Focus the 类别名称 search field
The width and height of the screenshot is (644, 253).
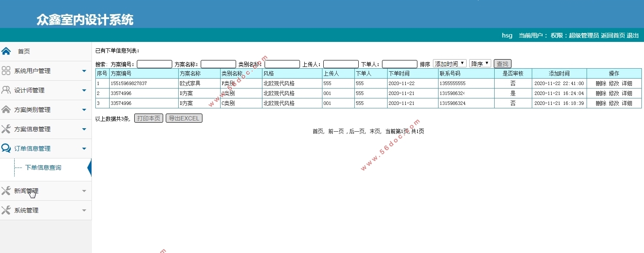coord(282,64)
